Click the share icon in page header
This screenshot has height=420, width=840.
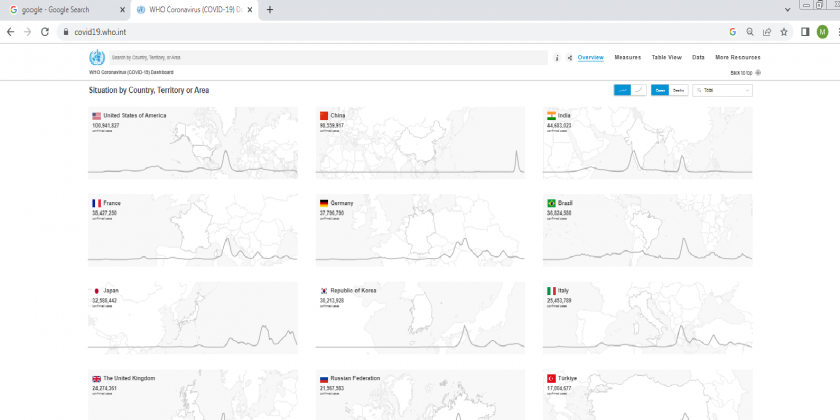569,58
